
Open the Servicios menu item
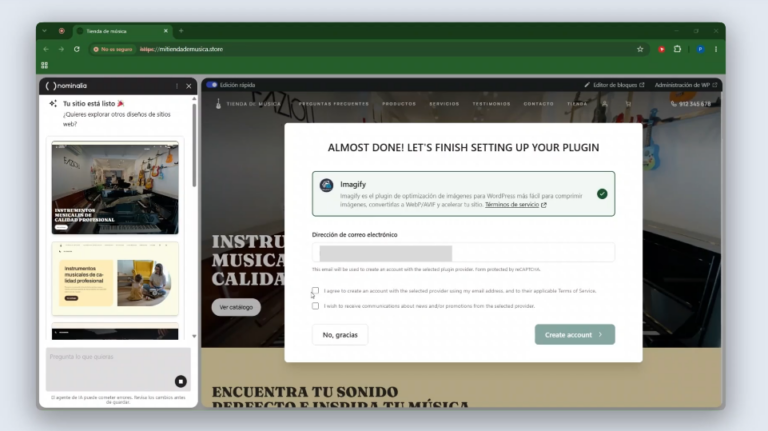444,104
